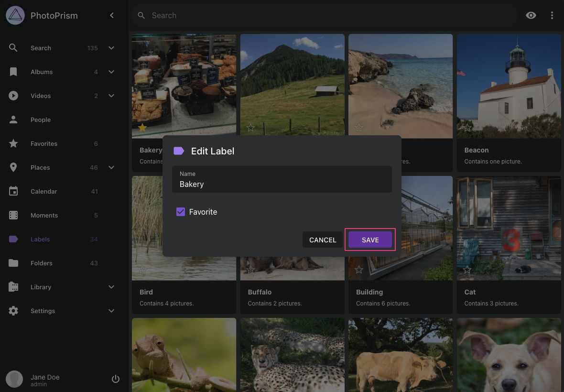
Task: Open the Labels section in sidebar
Action: [40, 239]
